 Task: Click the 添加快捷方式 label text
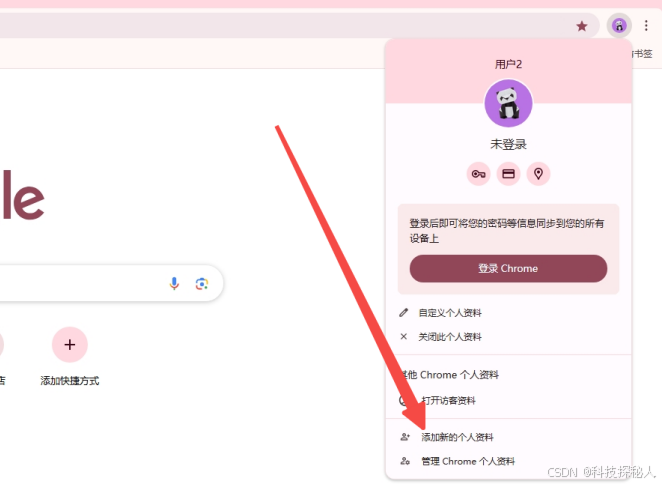coord(70,381)
